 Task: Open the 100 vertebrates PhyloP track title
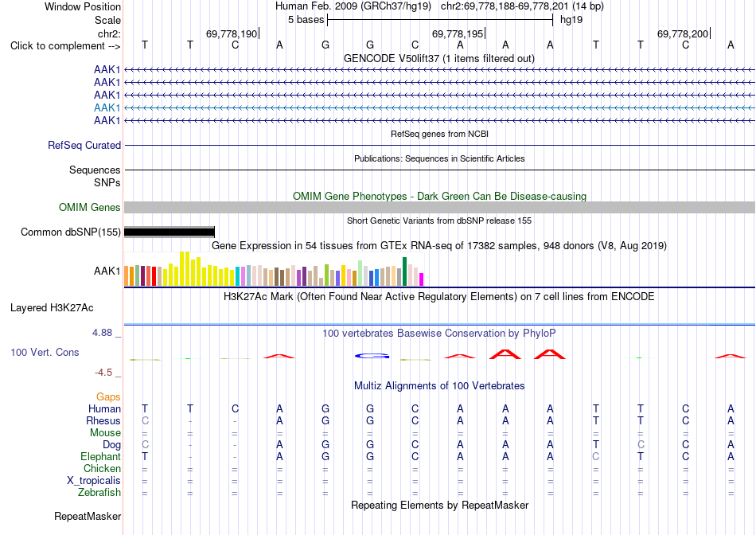[x=439, y=333]
